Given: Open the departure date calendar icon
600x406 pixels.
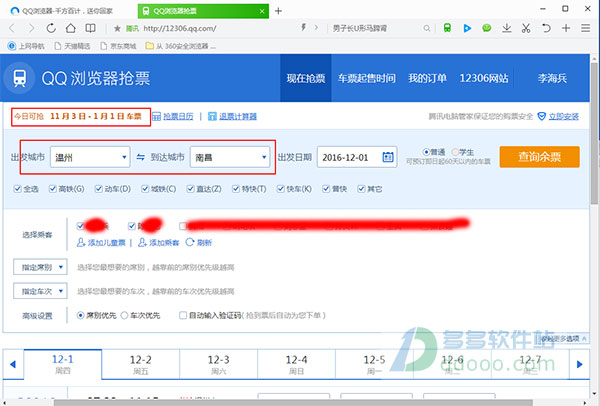Looking at the screenshot, I should coord(388,157).
